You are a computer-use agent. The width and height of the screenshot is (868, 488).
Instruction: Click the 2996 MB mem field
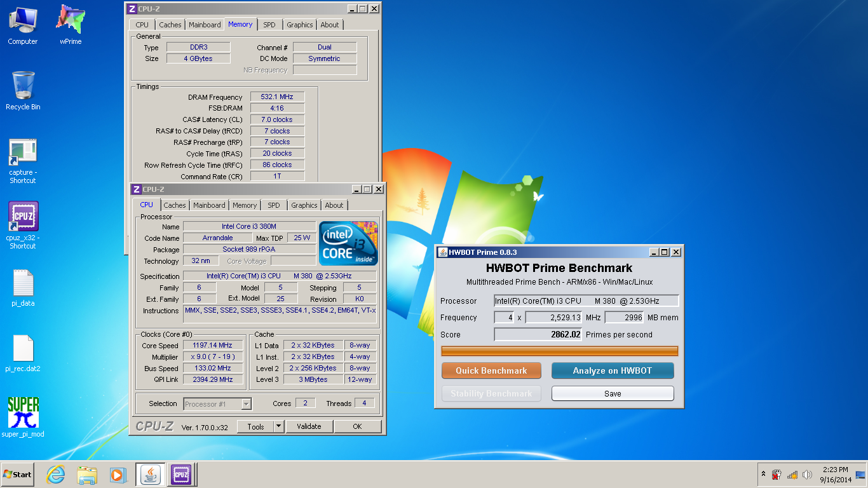(625, 317)
